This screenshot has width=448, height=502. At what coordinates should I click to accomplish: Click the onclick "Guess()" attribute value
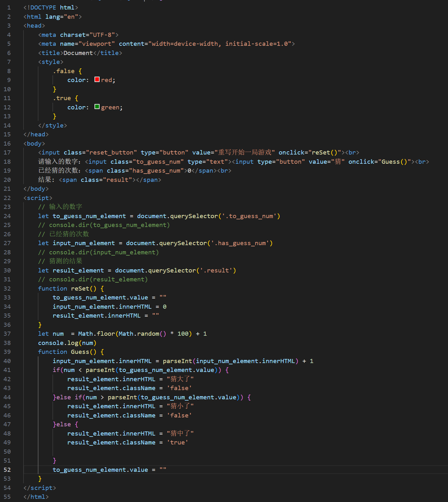(395, 162)
